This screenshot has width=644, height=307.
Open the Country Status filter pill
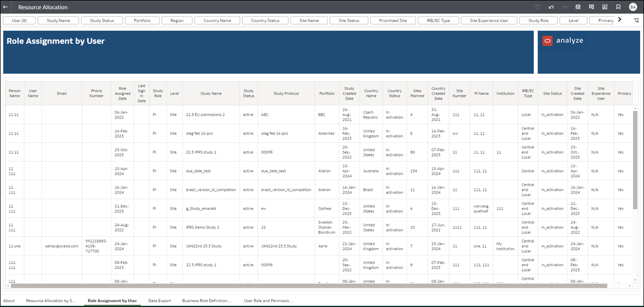tap(265, 20)
